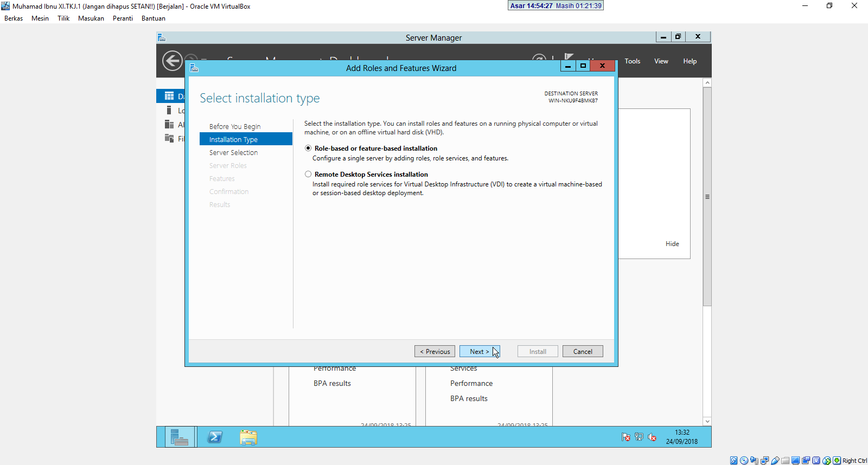Open the Mesin menu
The height and width of the screenshot is (465, 868).
pos(40,18)
